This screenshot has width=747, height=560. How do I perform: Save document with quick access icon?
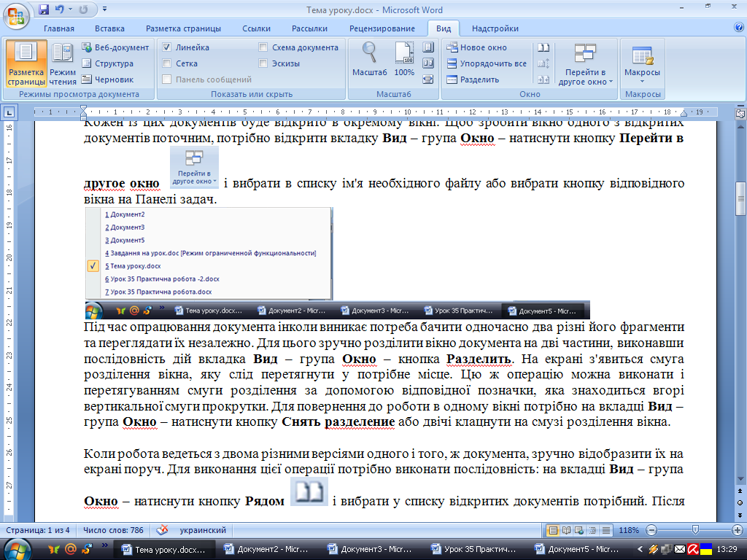(44, 9)
